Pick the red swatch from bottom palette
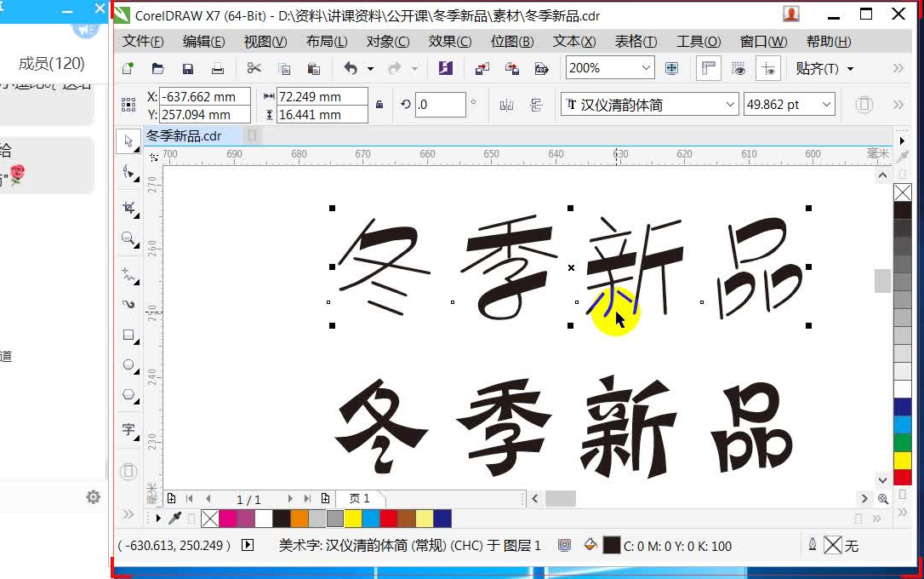Image resolution: width=924 pixels, height=579 pixels. tap(387, 518)
